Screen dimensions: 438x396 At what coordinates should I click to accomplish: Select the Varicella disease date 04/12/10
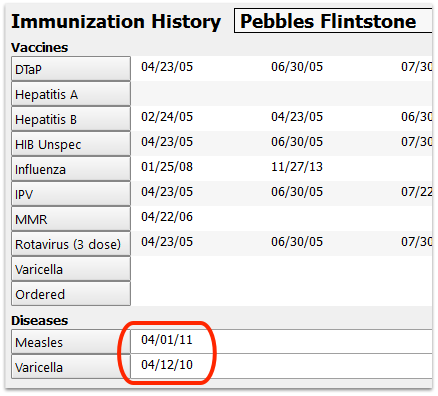pyautogui.click(x=282, y=366)
